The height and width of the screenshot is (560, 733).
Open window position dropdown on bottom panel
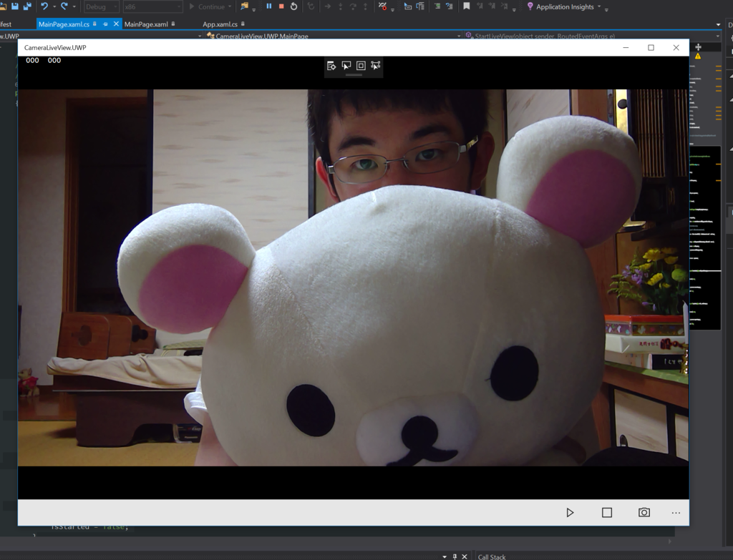pos(444,556)
